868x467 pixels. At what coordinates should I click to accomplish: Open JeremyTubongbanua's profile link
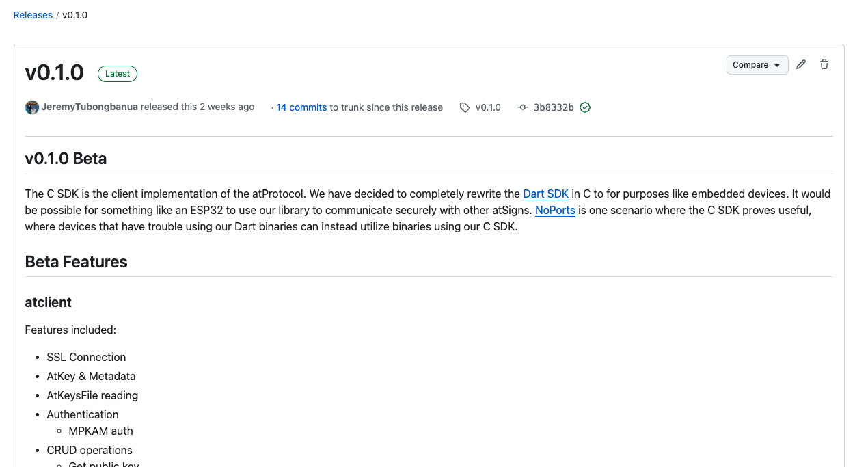[x=90, y=107]
